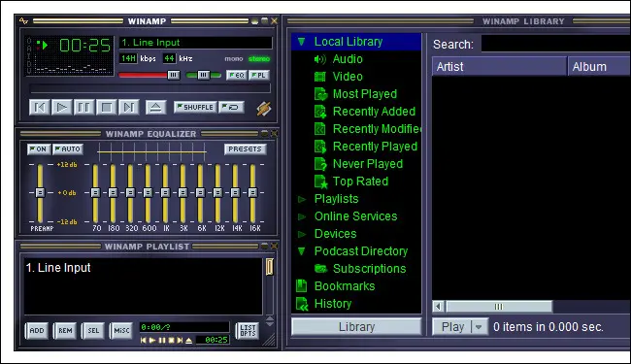This screenshot has height=364, width=631.
Task: Click the library horizontal scrollbar thumb
Action: [499, 307]
